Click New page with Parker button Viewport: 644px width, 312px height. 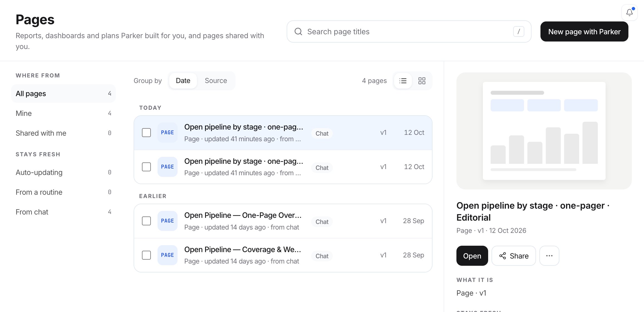pyautogui.click(x=584, y=32)
